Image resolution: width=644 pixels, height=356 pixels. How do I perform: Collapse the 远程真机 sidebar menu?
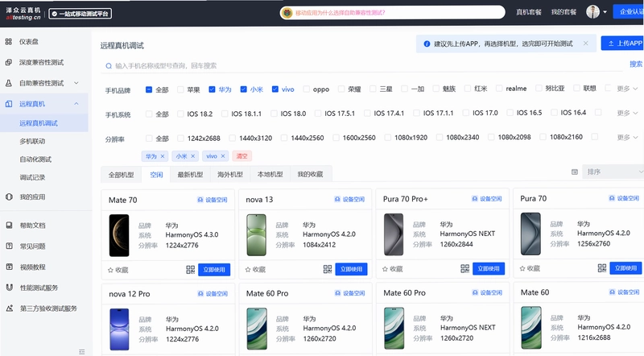point(76,104)
